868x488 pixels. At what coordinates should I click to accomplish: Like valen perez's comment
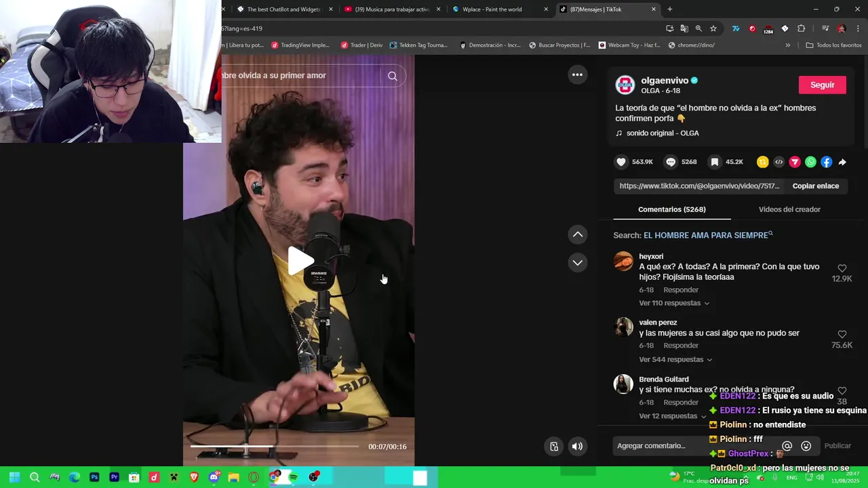842,335
